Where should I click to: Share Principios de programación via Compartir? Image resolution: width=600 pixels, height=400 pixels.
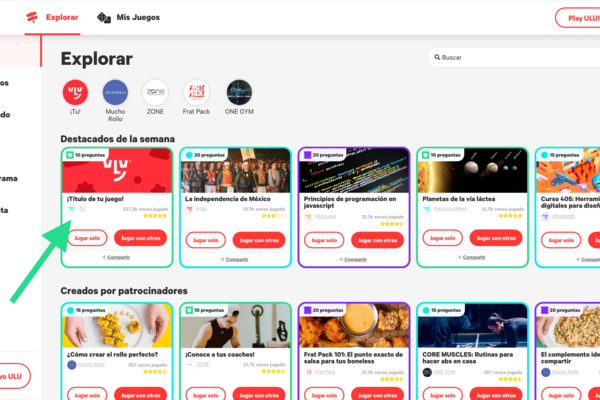tap(354, 260)
